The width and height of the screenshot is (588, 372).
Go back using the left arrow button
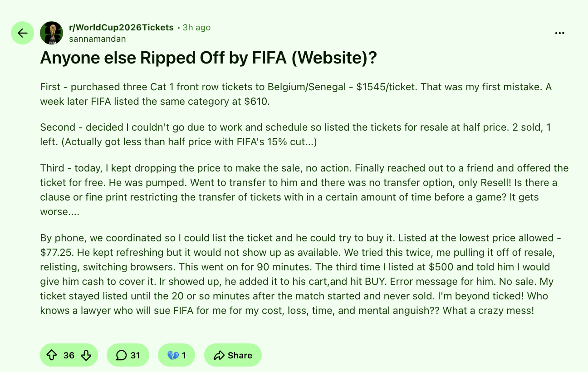22,33
